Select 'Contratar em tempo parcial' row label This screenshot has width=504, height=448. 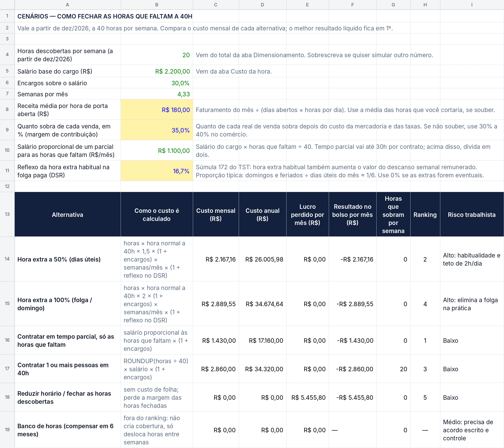(x=68, y=340)
